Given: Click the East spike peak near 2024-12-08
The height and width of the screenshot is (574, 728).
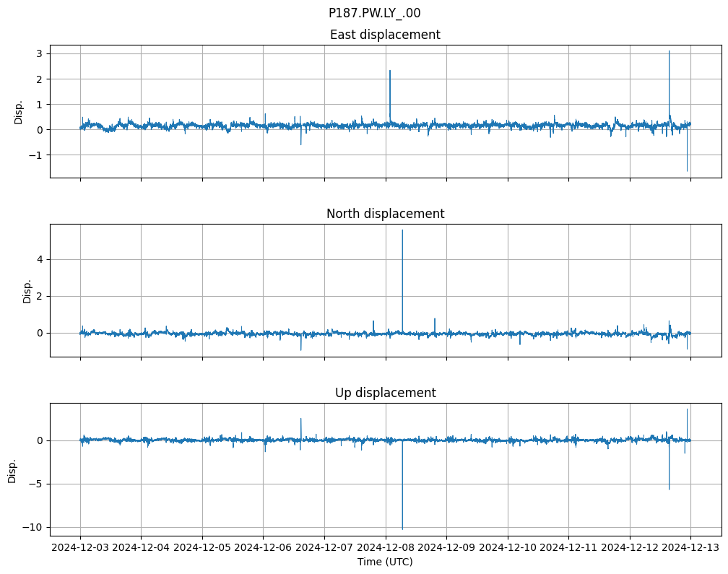Looking at the screenshot, I should tap(390, 71).
